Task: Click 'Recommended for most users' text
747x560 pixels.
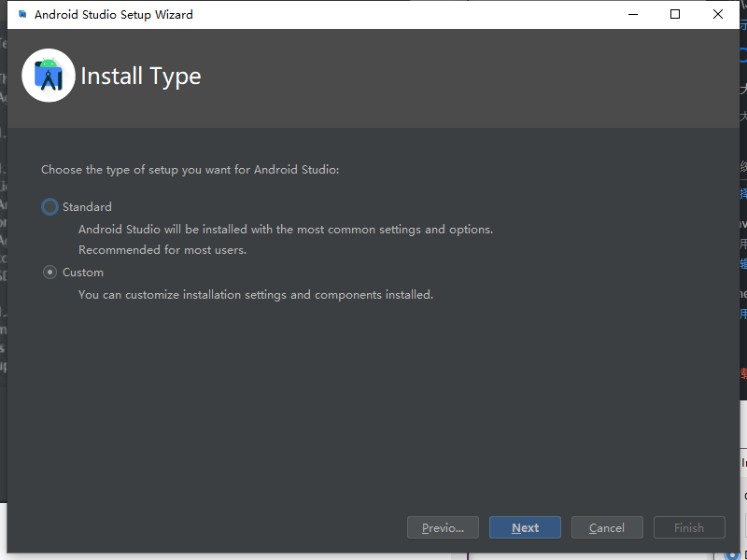Action: pyautogui.click(x=162, y=250)
